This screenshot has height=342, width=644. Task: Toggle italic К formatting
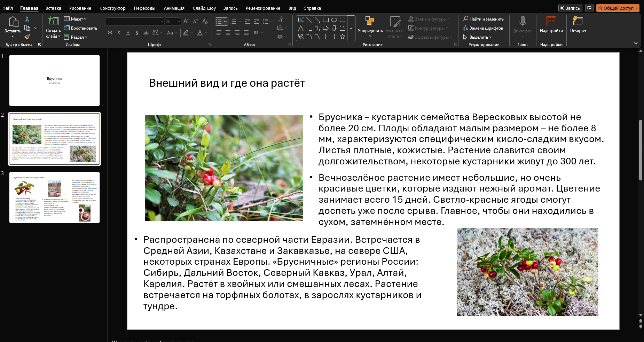click(x=119, y=33)
